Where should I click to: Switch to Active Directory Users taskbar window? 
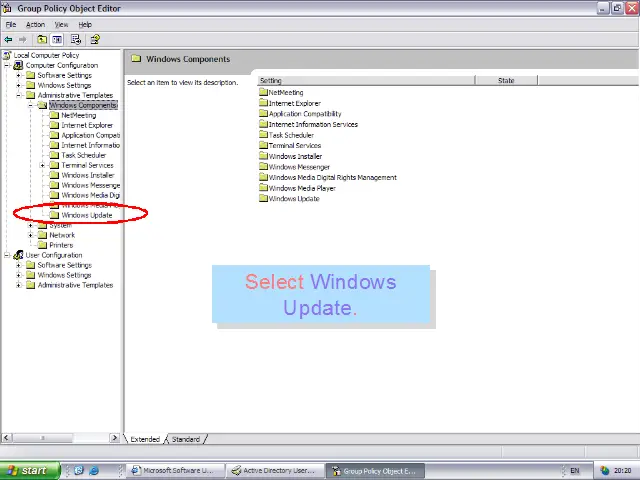[x=276, y=471]
